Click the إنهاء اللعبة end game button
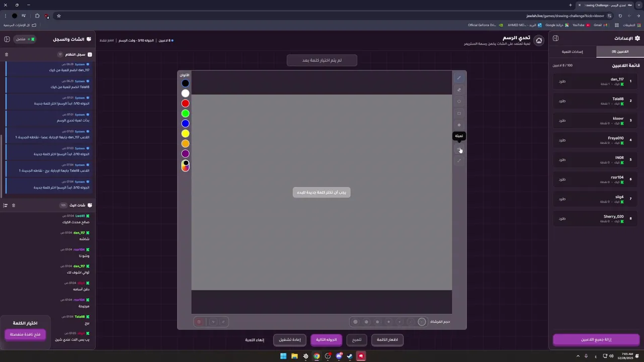644x362 pixels. 255,340
